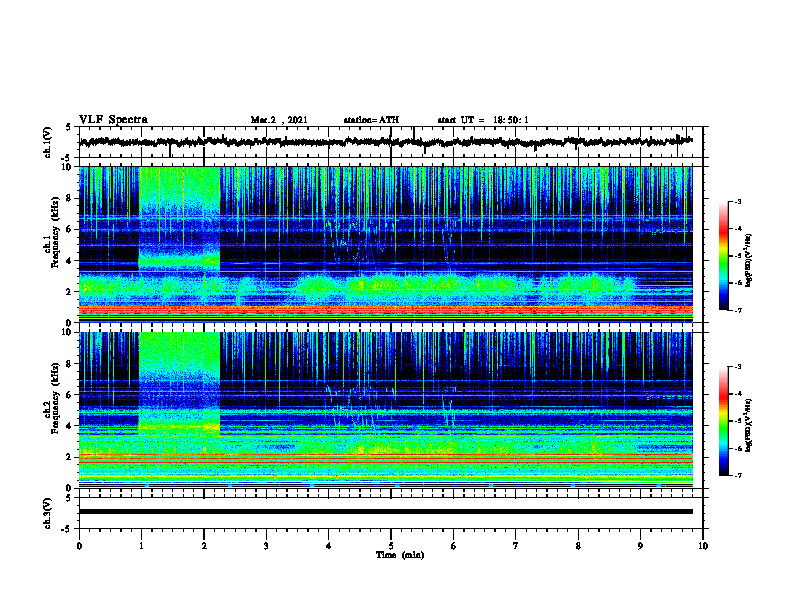Click the time axis tick label "10"
The width and height of the screenshot is (792, 612).
click(x=703, y=546)
